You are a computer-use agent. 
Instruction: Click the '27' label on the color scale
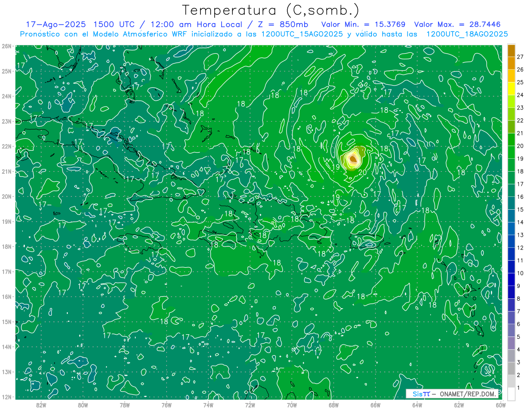[x=520, y=56]
